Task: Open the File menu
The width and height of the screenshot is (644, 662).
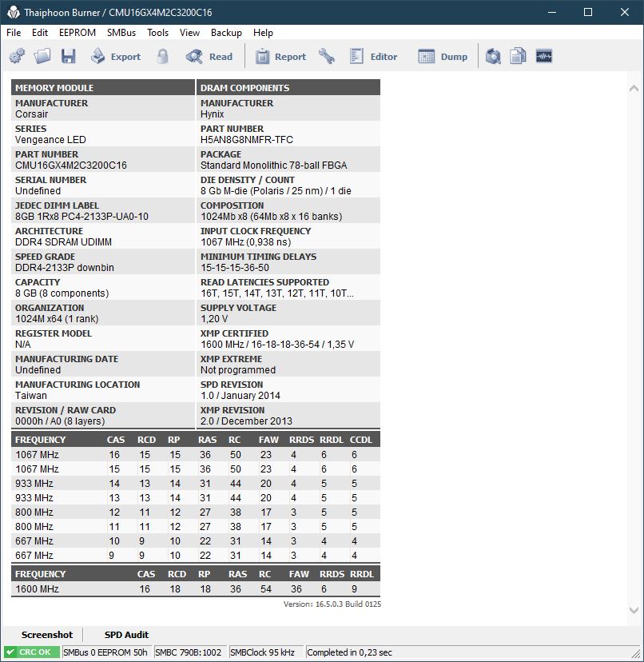Action: click(x=14, y=33)
